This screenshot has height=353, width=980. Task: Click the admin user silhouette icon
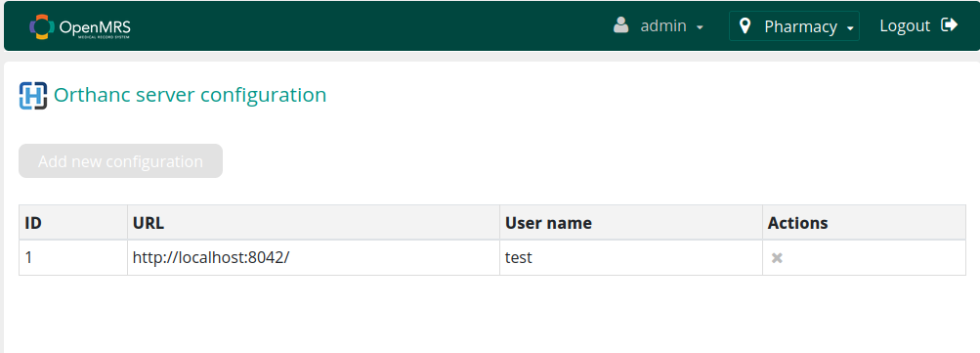coord(620,25)
